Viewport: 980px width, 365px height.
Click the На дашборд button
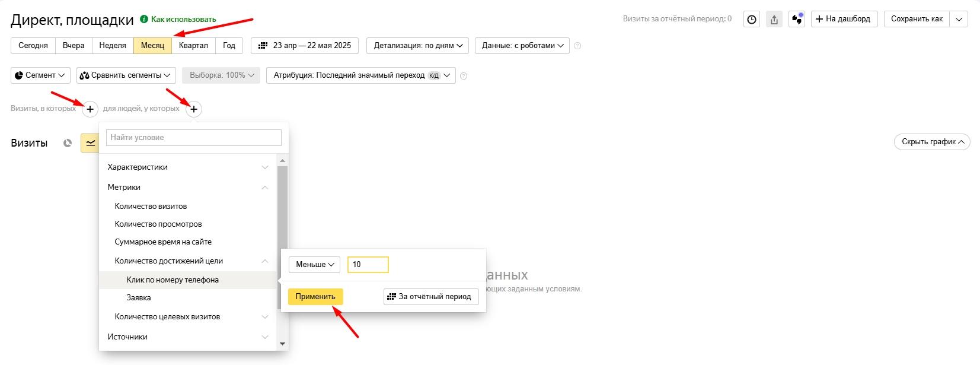(844, 19)
